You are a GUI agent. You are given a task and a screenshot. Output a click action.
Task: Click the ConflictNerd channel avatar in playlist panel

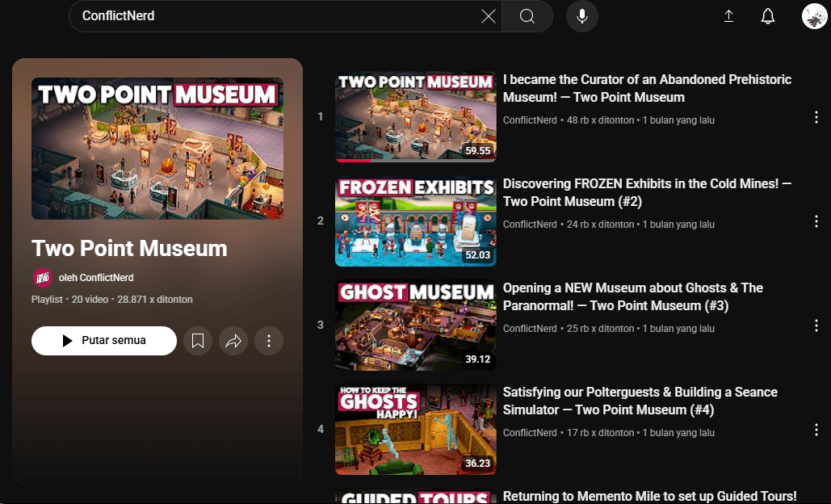(42, 278)
